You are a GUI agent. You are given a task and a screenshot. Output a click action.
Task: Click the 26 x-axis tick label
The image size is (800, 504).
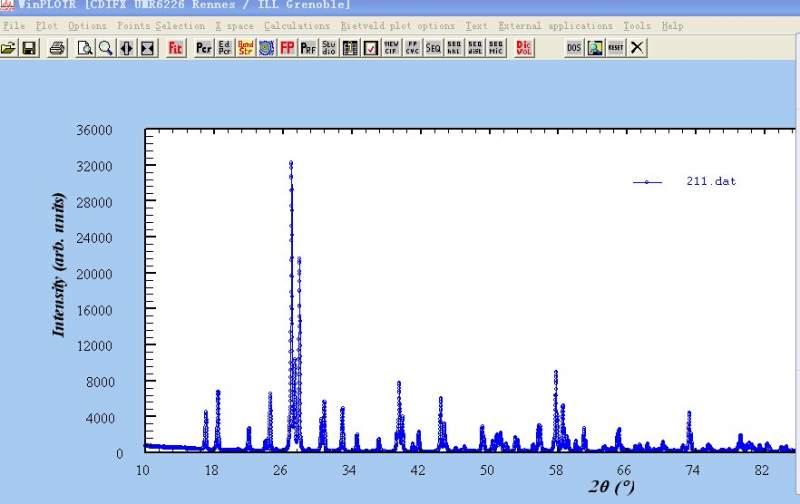click(x=280, y=470)
